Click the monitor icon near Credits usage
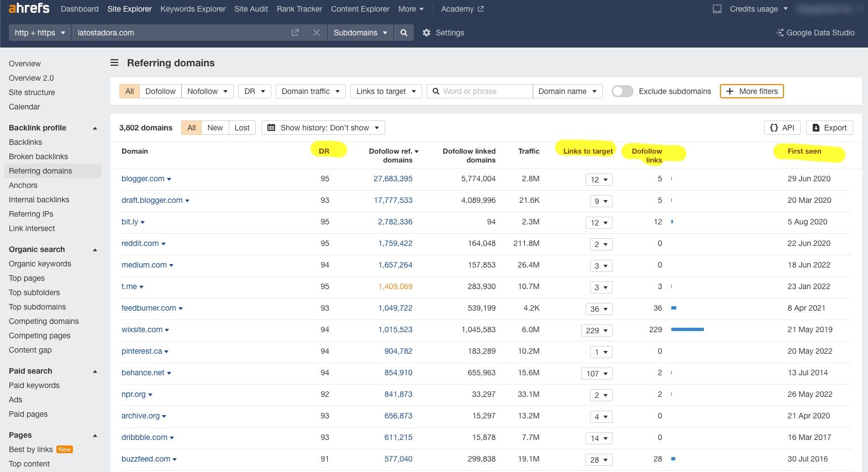868x472 pixels. click(717, 9)
